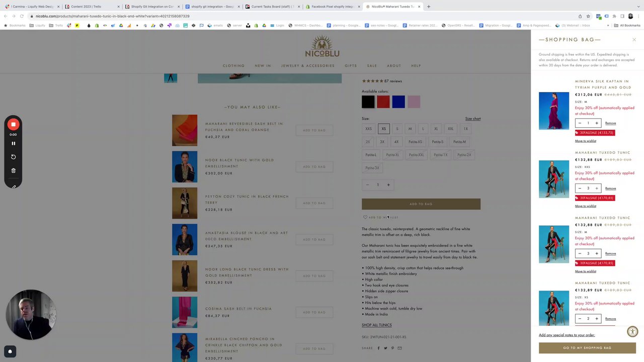This screenshot has width=644, height=362.
Task: Select size XL
Action: (x=436, y=129)
